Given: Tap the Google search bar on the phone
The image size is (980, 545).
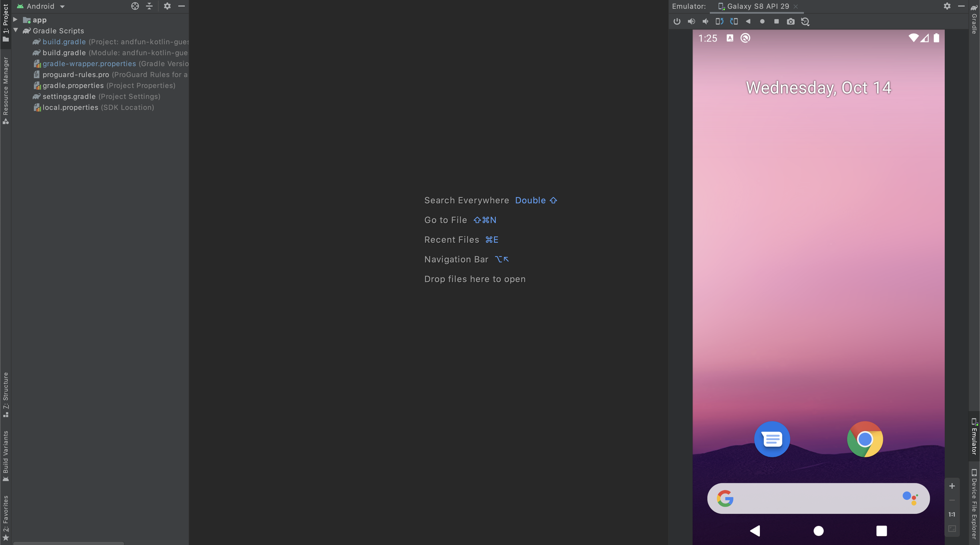Looking at the screenshot, I should (818, 498).
